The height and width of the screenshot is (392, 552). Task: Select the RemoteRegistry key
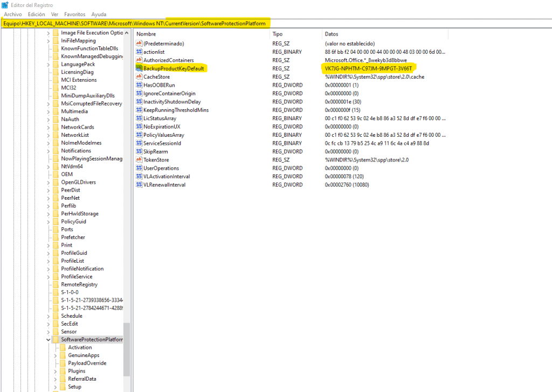click(79, 284)
